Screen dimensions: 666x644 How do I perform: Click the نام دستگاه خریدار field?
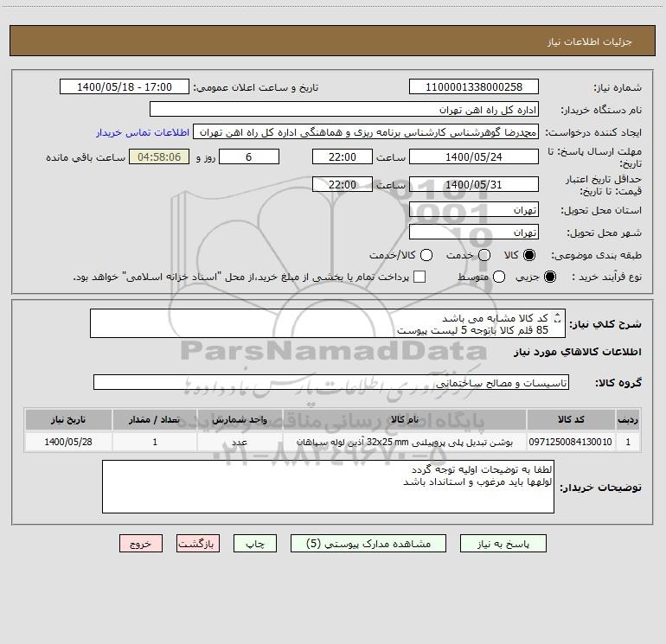344,109
